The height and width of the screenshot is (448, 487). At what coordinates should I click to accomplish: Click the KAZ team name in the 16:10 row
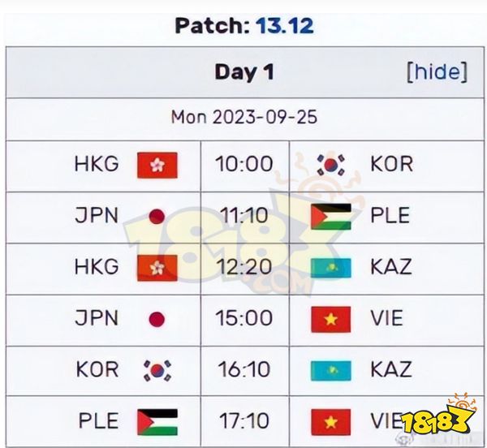click(x=390, y=370)
